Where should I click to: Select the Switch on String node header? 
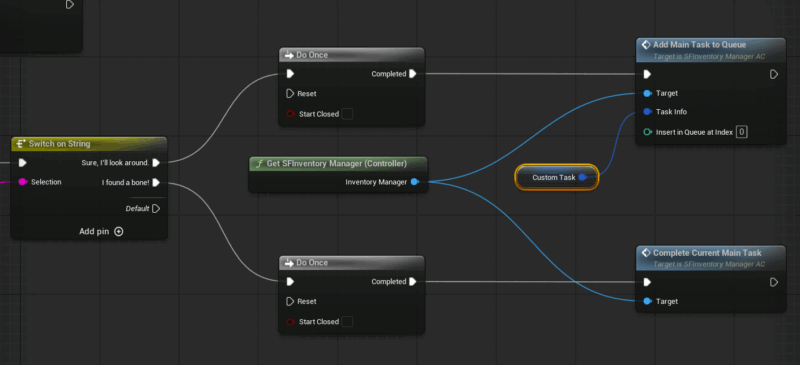(x=89, y=144)
